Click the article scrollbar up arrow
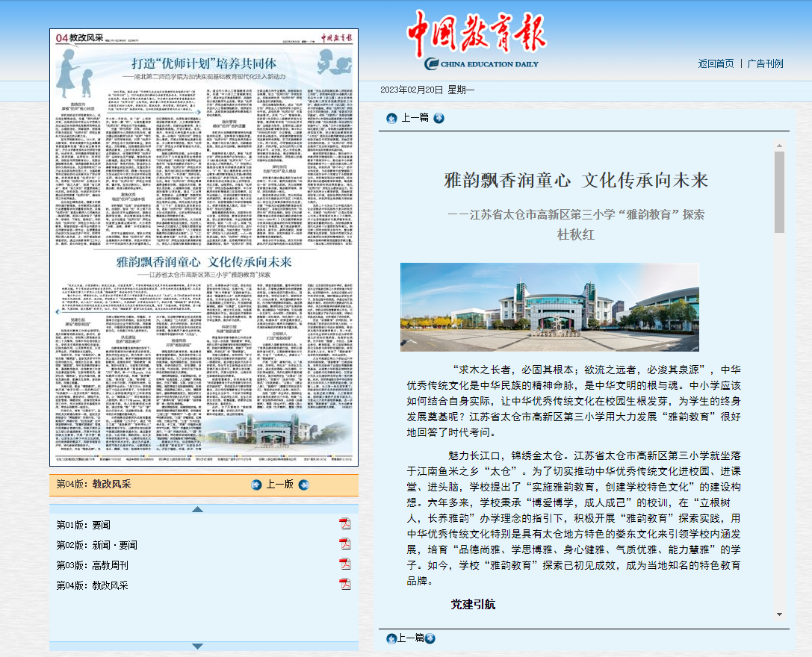 779,146
